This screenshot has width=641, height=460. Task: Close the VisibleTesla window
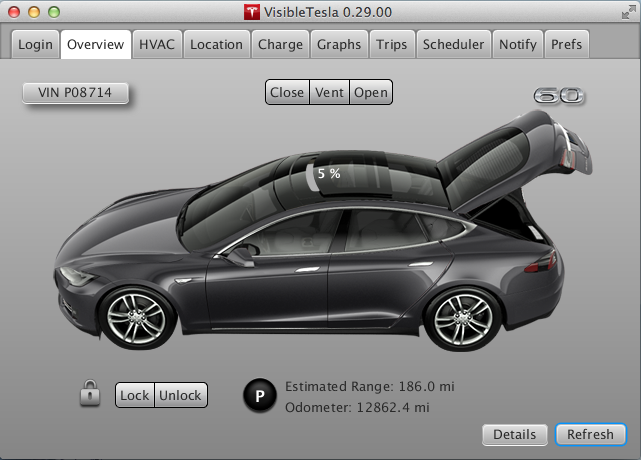click(14, 12)
